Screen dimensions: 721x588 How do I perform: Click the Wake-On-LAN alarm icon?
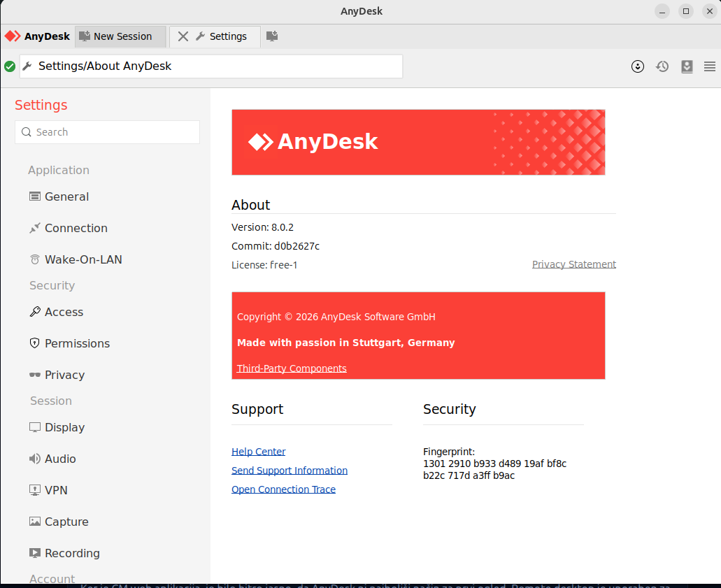tap(34, 259)
